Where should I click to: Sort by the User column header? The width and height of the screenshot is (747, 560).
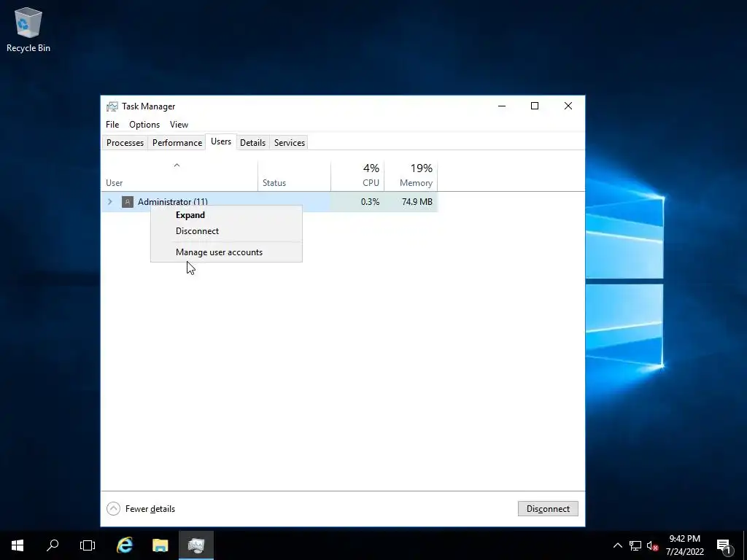tap(179, 175)
